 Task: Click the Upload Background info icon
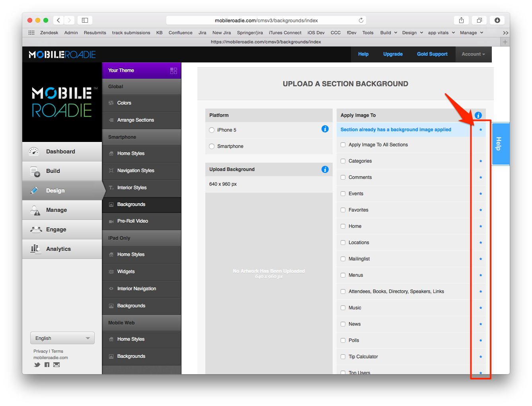pyautogui.click(x=325, y=169)
